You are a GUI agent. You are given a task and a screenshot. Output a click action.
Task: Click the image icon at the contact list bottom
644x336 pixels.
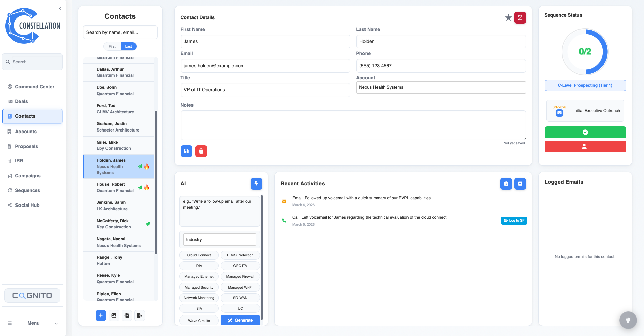pos(114,315)
